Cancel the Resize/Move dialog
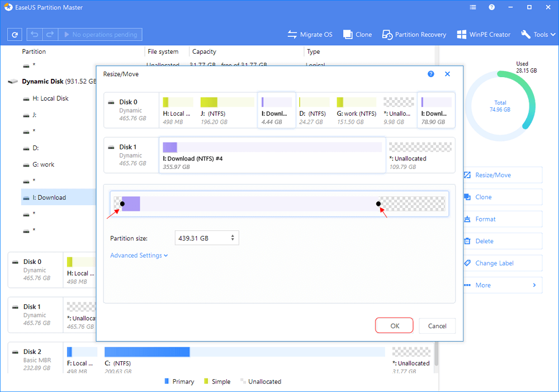 tap(437, 326)
